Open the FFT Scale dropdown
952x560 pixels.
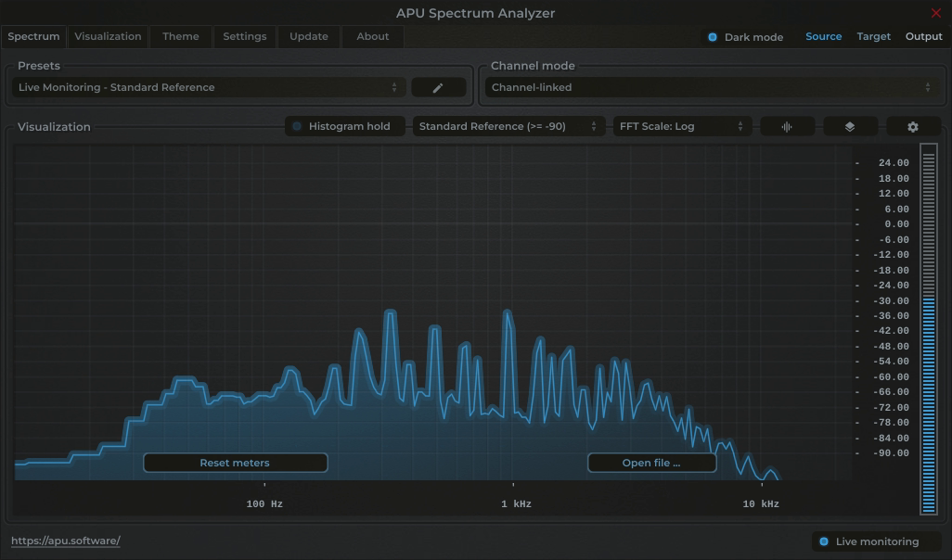682,126
